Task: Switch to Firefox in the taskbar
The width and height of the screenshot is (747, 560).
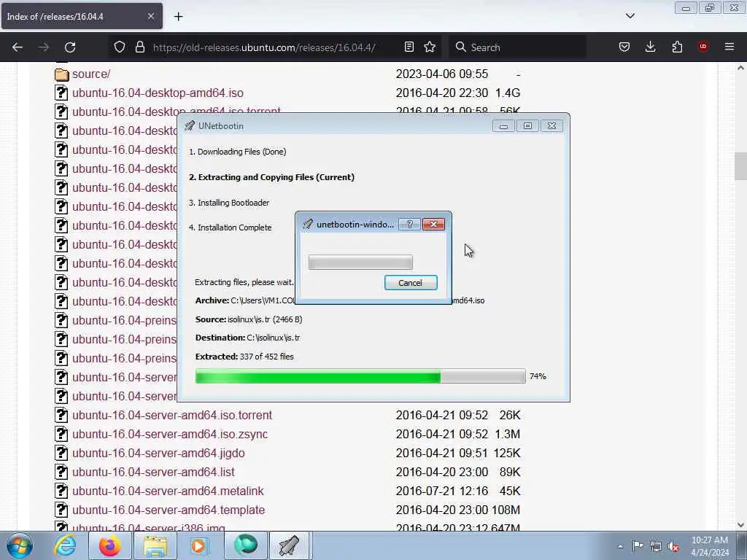Action: [x=109, y=545]
